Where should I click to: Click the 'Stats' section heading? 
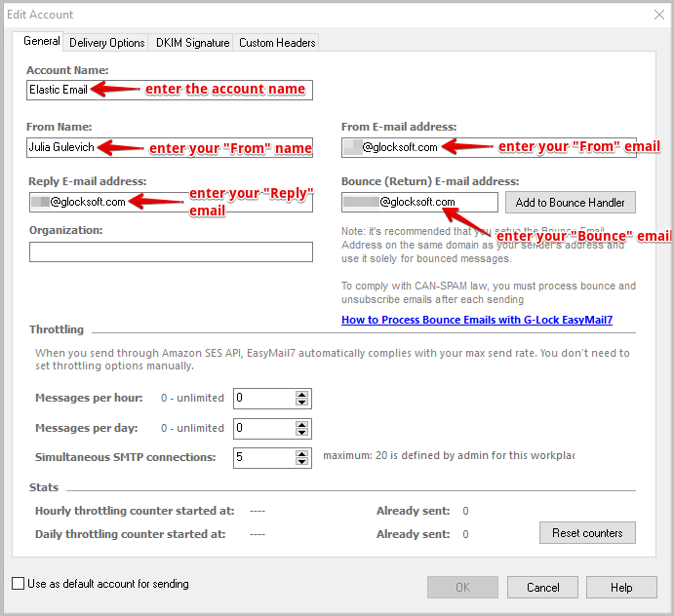(44, 487)
